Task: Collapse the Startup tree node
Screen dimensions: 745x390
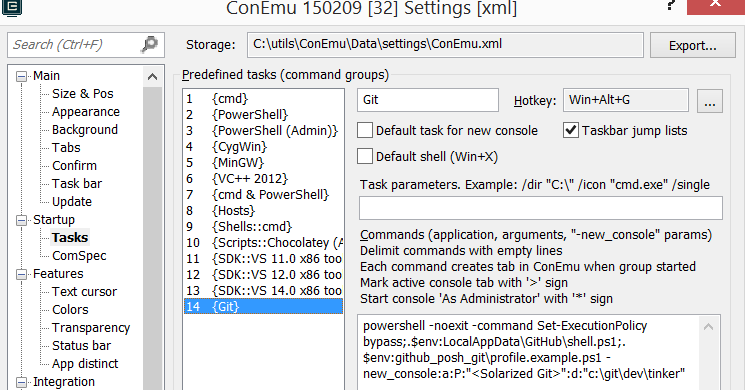Action: [x=21, y=220]
